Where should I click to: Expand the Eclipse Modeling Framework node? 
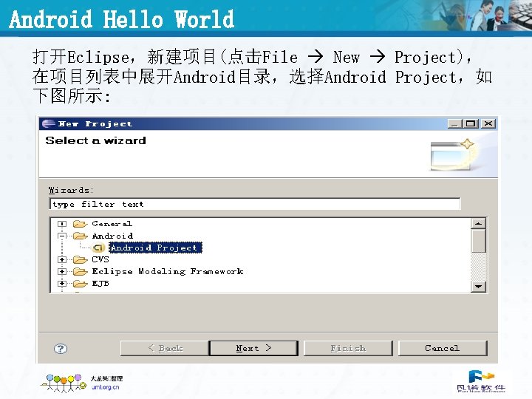coord(62,271)
